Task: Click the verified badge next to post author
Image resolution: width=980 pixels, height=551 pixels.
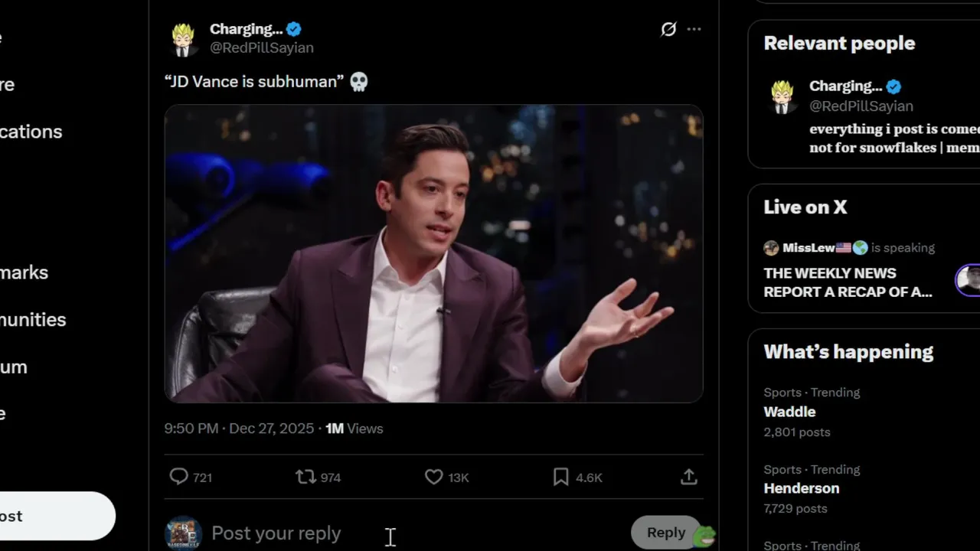Action: click(x=294, y=29)
